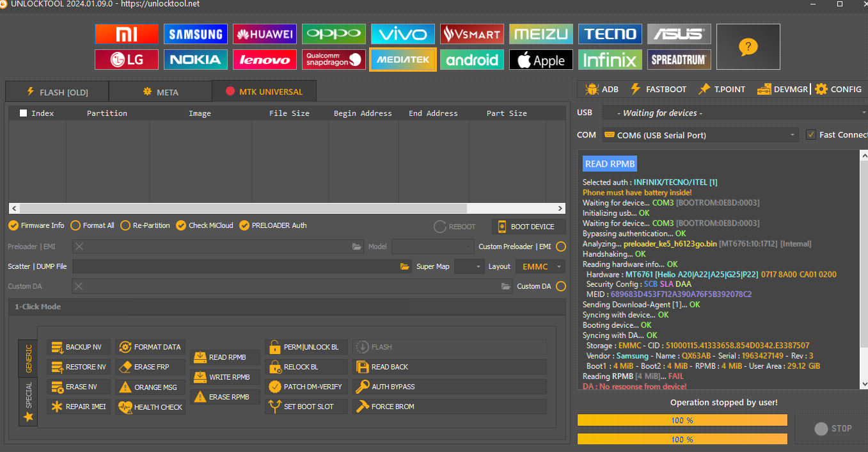Image resolution: width=868 pixels, height=452 pixels.
Task: Open help via question mark icon
Action: [x=748, y=47]
